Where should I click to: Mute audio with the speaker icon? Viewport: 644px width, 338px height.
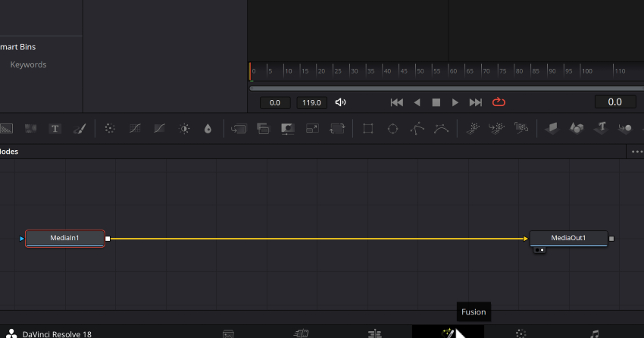tap(340, 102)
